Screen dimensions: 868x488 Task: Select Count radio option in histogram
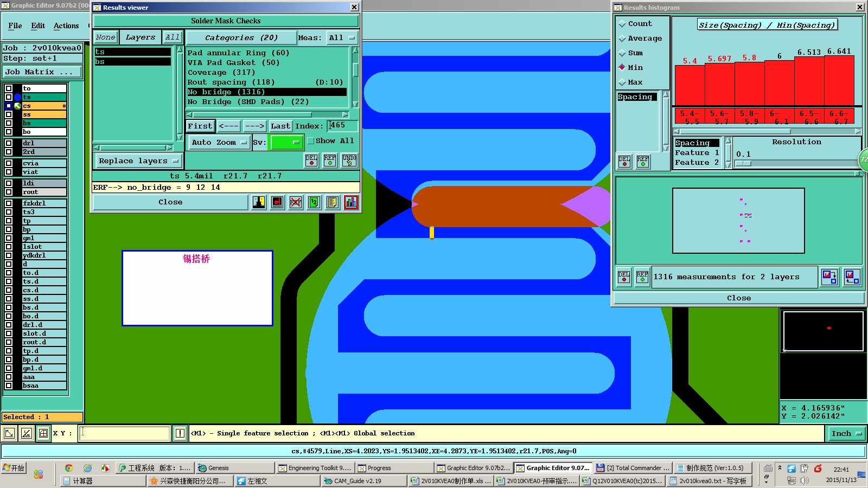pyautogui.click(x=622, y=24)
